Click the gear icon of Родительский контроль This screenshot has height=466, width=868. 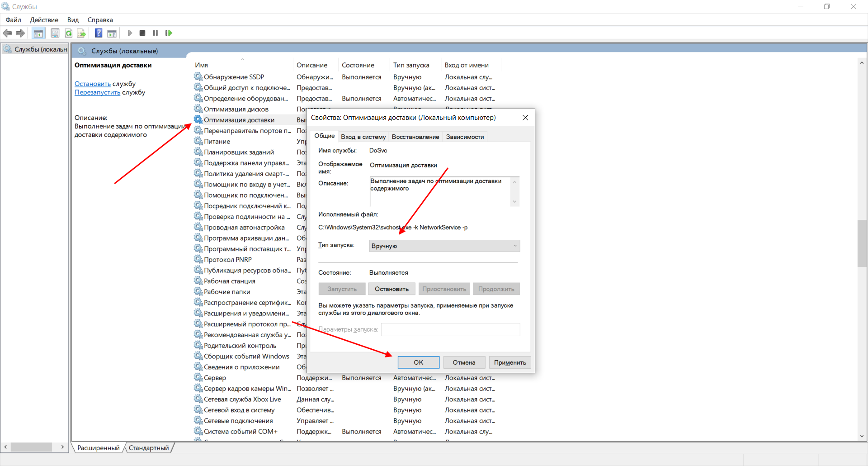198,345
